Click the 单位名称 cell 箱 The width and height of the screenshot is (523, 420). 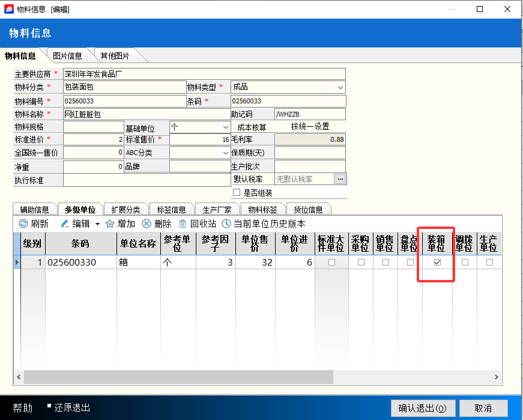[139, 263]
